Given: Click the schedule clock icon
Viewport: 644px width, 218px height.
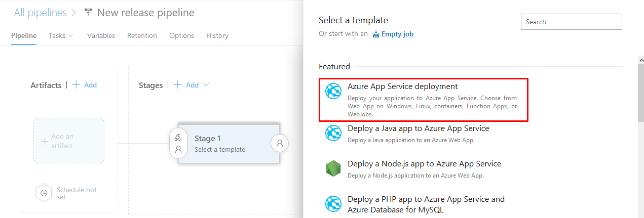Looking at the screenshot, I should tap(44, 193).
